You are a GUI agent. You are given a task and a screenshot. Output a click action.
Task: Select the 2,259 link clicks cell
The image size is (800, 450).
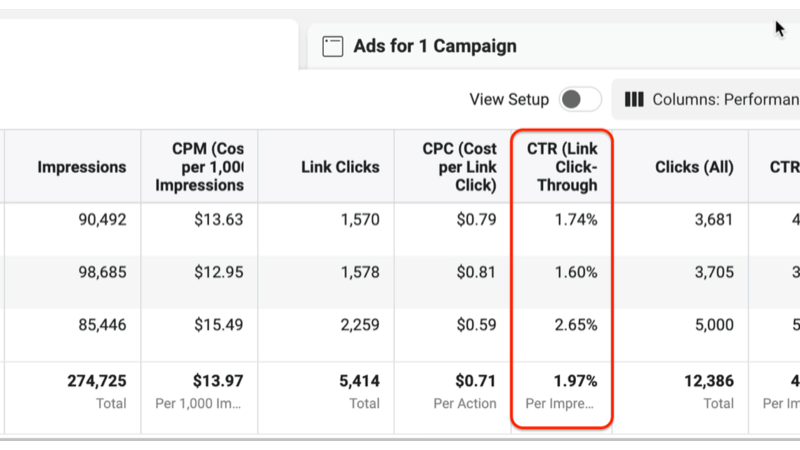[x=357, y=325]
